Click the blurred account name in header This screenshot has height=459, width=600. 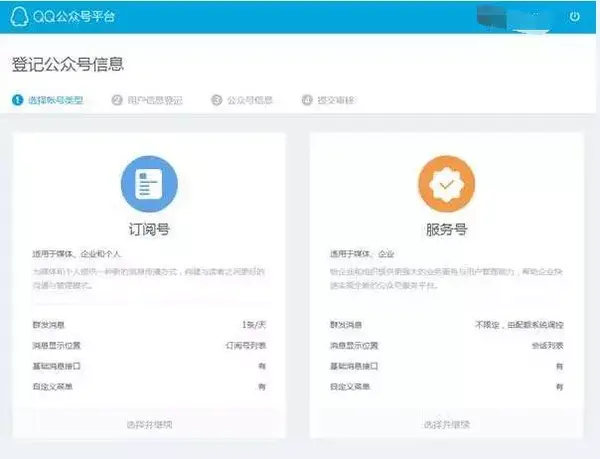(505, 17)
